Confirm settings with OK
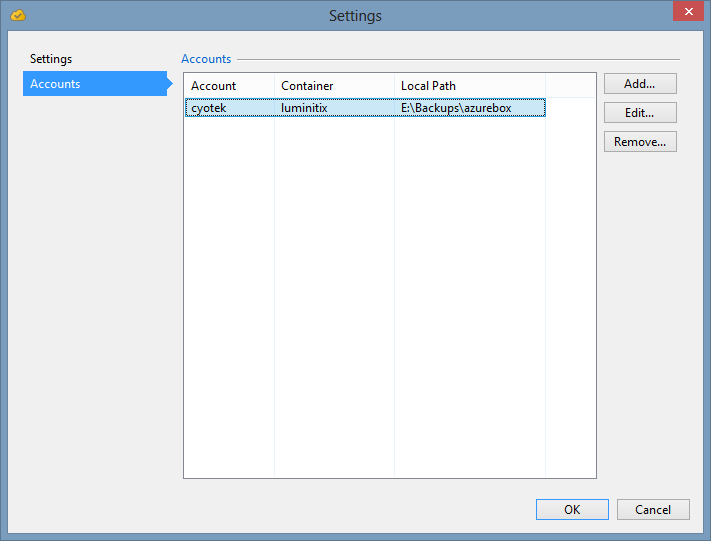 click(572, 510)
